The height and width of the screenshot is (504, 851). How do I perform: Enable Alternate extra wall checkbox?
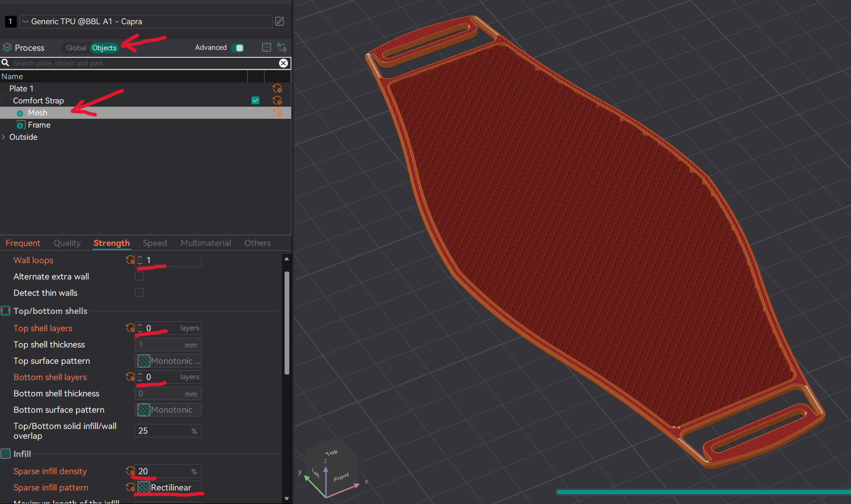pyautogui.click(x=139, y=276)
